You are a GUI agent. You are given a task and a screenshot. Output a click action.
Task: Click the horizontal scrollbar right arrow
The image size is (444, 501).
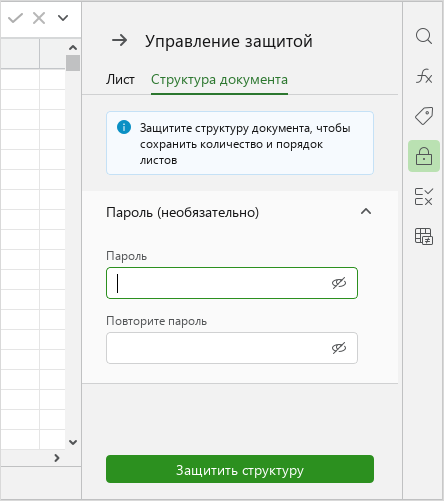[x=57, y=458]
